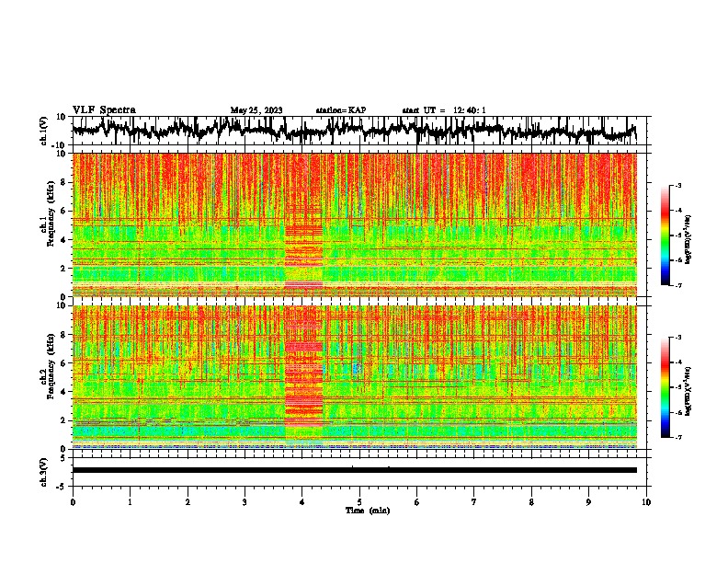The width and height of the screenshot is (728, 563).
Task: Click the time axis tick label "1"
Action: (x=130, y=502)
